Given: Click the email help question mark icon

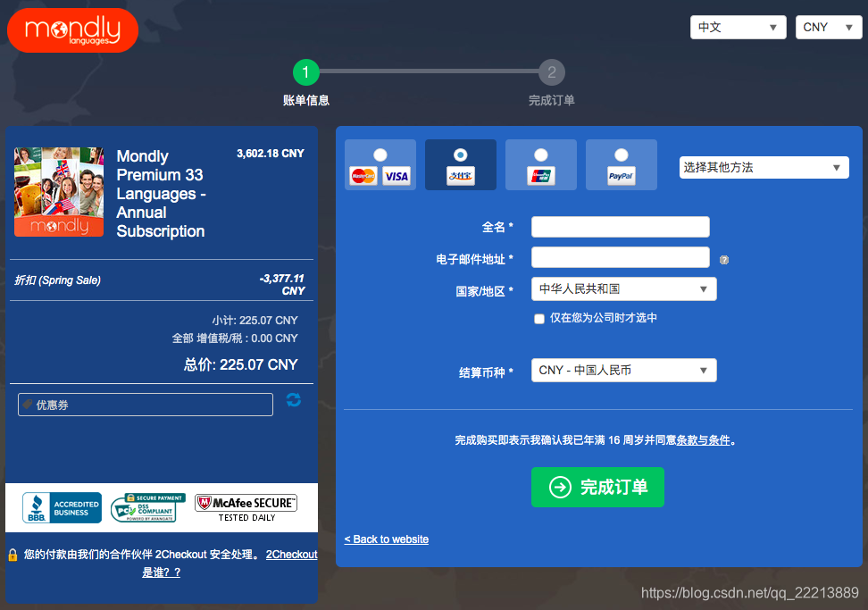Looking at the screenshot, I should [x=724, y=260].
